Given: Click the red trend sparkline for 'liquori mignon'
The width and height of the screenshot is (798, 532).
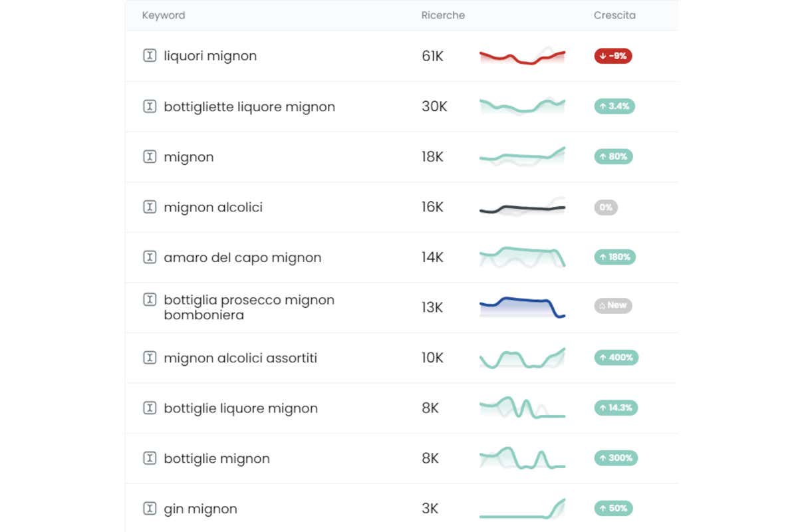Looking at the screenshot, I should (522, 56).
